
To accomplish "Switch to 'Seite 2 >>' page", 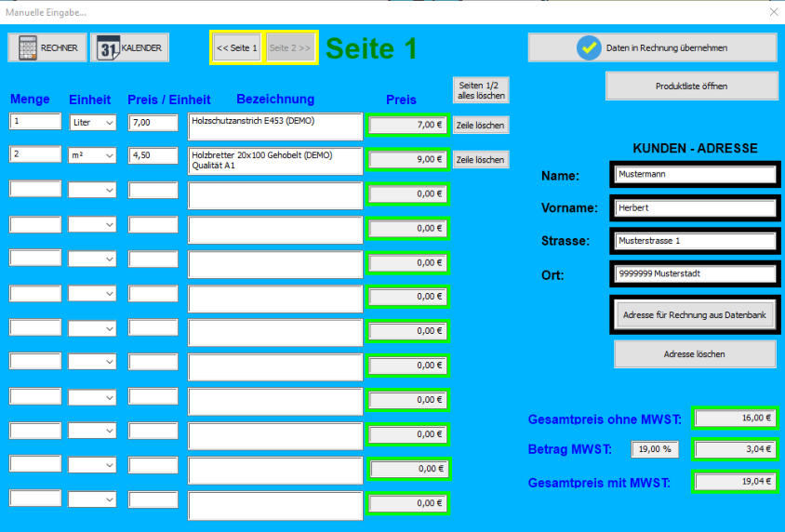I will 291,47.
